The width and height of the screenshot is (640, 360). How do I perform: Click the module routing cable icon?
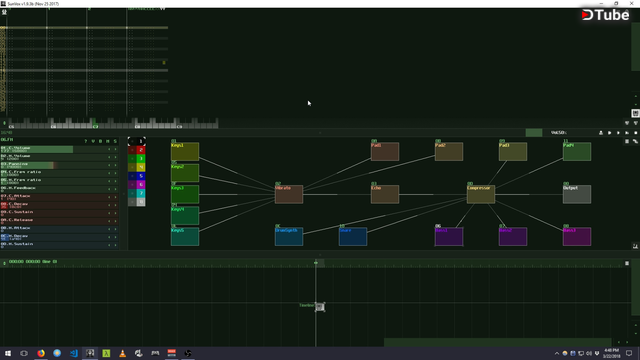[636, 141]
